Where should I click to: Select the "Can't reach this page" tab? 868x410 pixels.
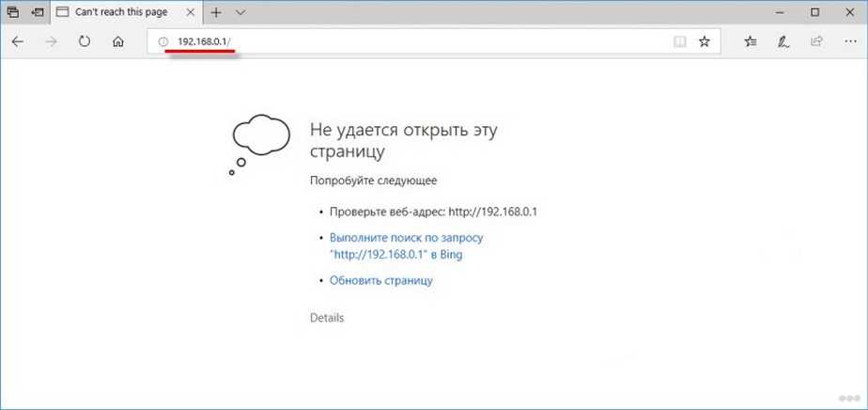[122, 13]
